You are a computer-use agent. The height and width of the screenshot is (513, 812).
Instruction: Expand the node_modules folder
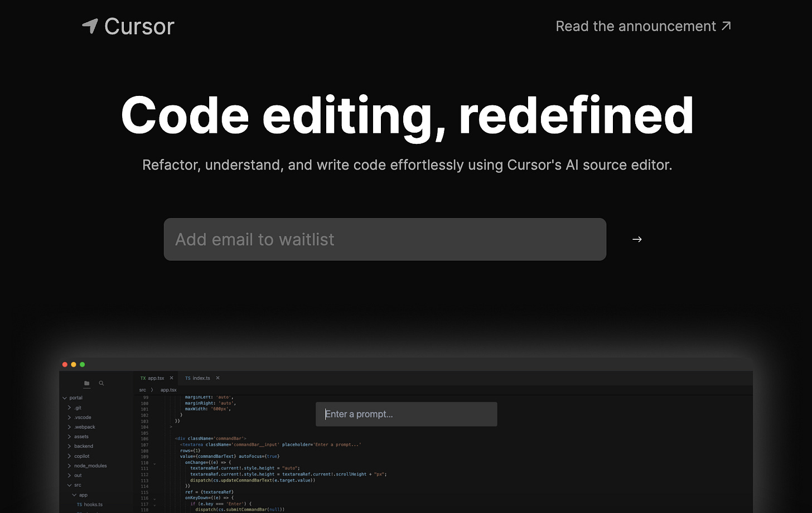point(87,466)
